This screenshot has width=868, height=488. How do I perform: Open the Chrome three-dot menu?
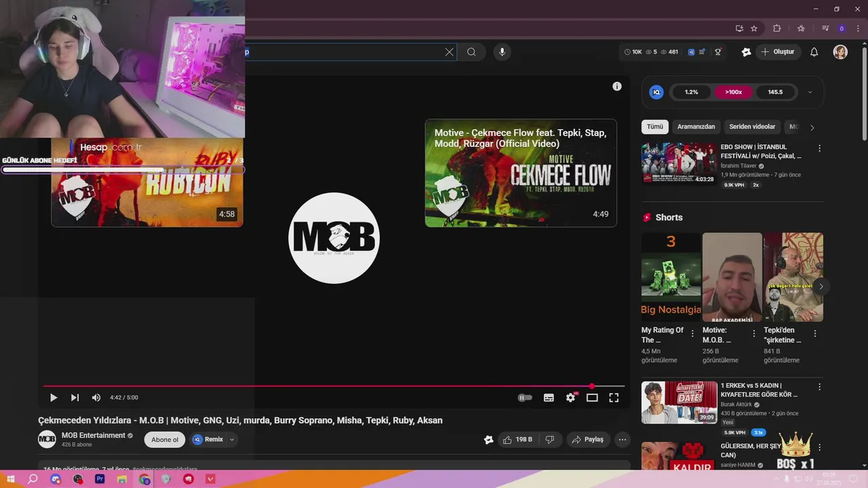[858, 28]
